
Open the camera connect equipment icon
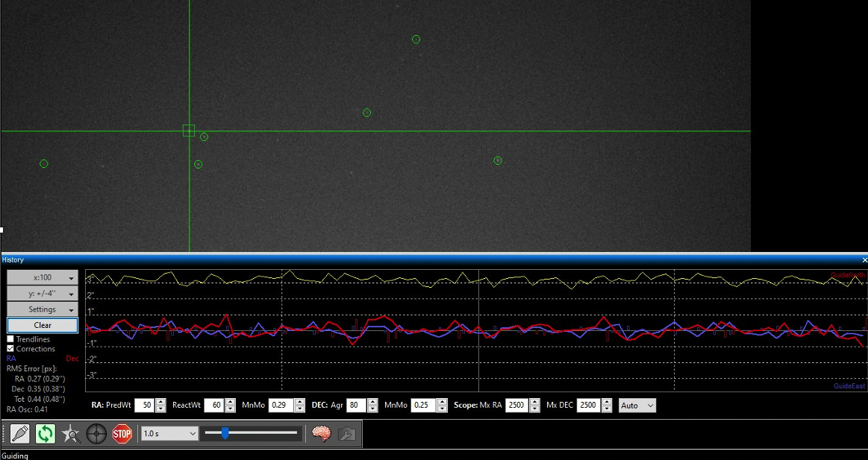(x=20, y=433)
